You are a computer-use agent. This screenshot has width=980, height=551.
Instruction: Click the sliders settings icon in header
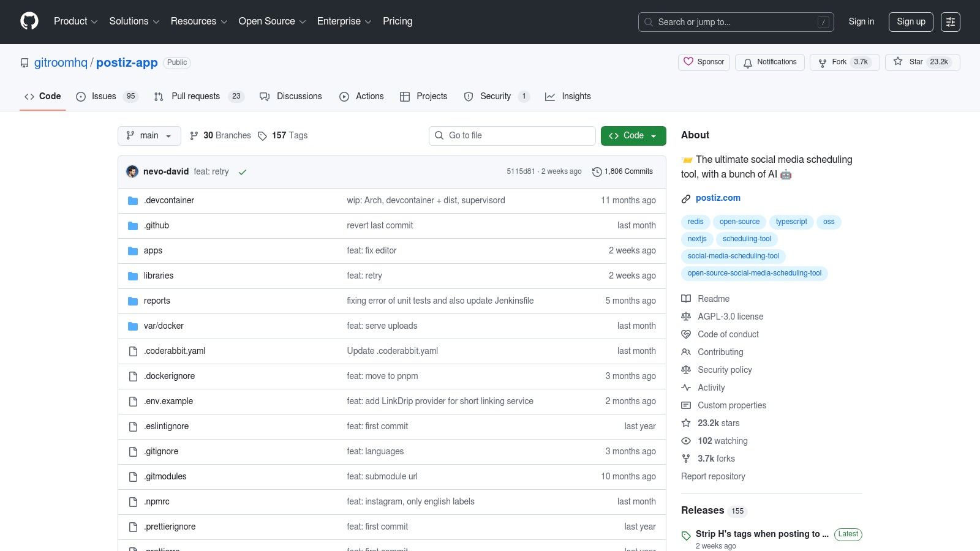click(951, 22)
